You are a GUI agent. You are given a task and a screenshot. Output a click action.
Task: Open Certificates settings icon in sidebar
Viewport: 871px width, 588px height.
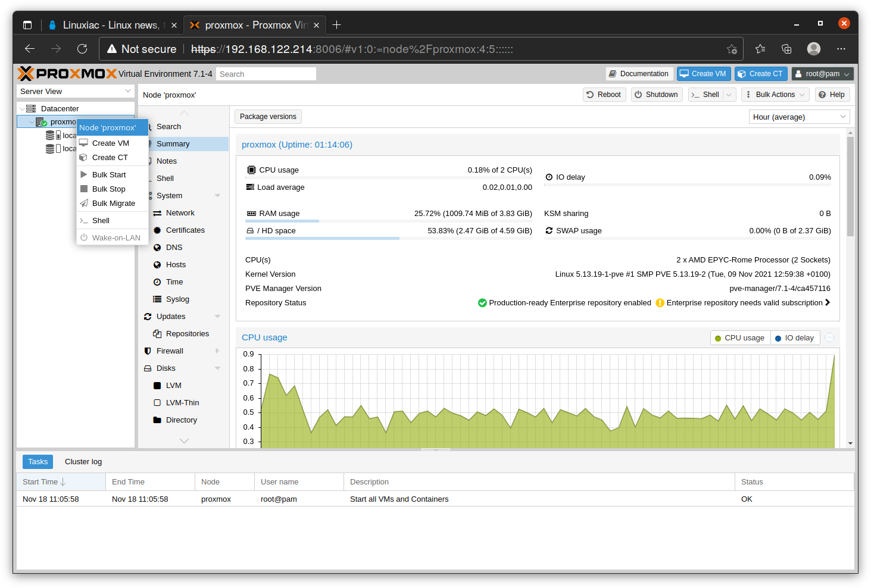pos(157,230)
